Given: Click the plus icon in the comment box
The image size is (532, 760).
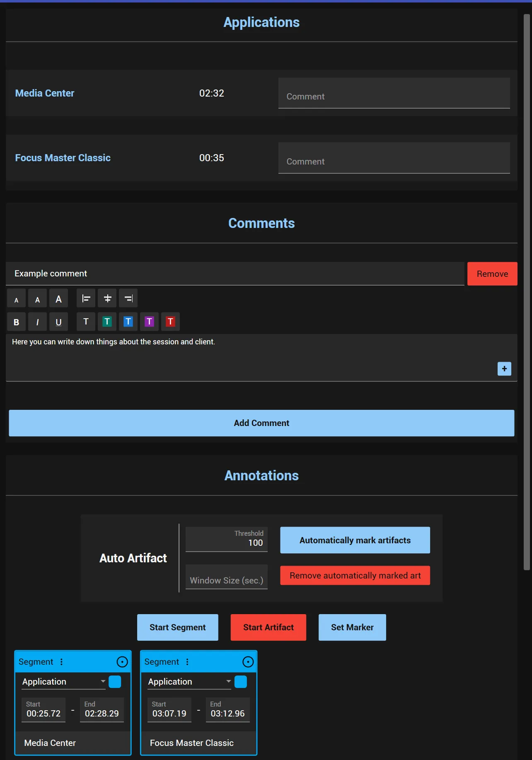Looking at the screenshot, I should [504, 369].
